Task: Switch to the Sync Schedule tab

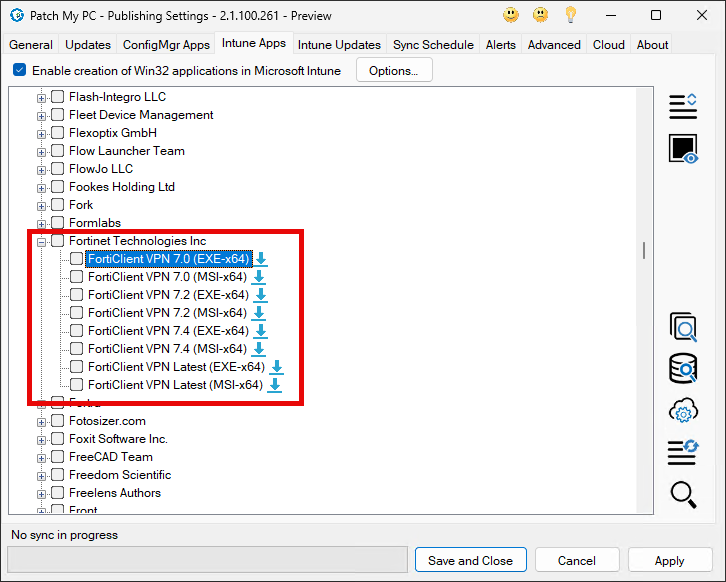Action: (x=434, y=45)
